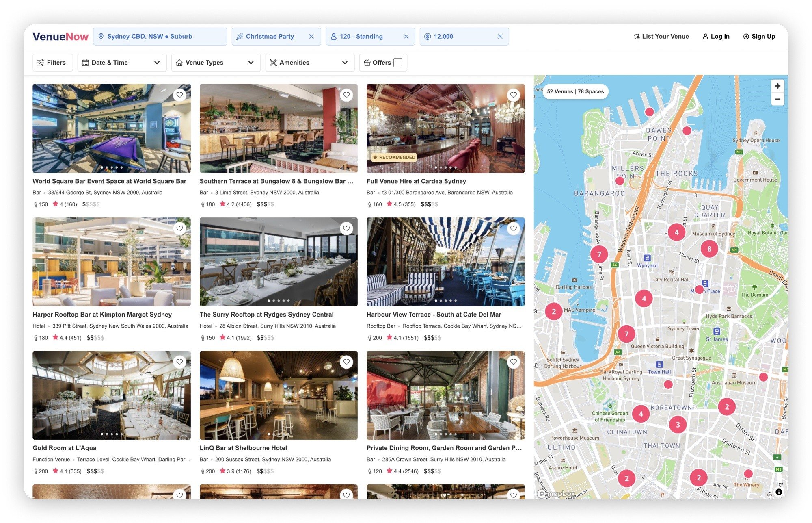The height and width of the screenshot is (523, 812).
Task: Remove the Christmas Party filter chip
Action: point(311,37)
